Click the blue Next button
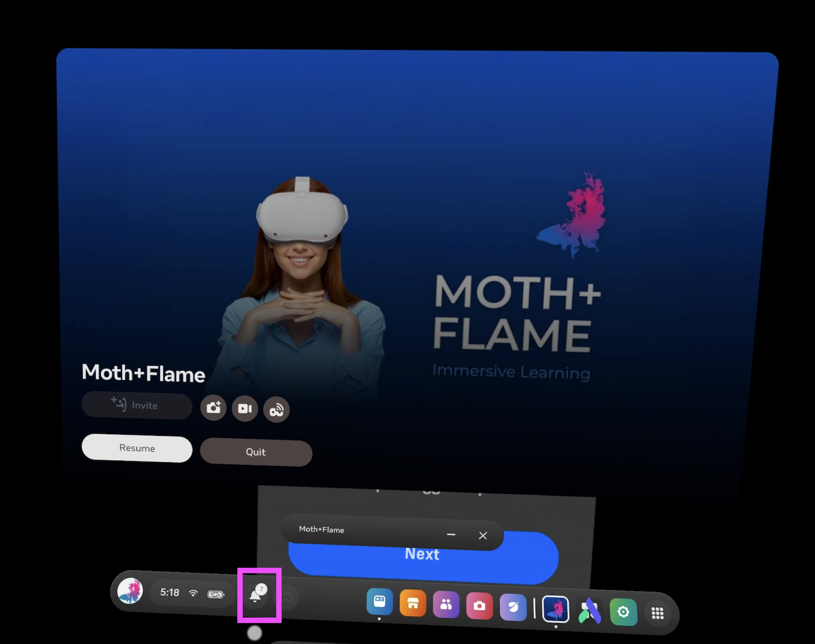The width and height of the screenshot is (815, 644). click(x=423, y=559)
